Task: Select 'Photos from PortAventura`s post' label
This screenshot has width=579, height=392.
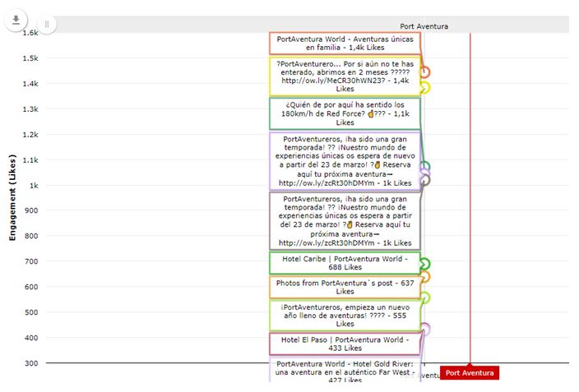Action: pos(345,287)
